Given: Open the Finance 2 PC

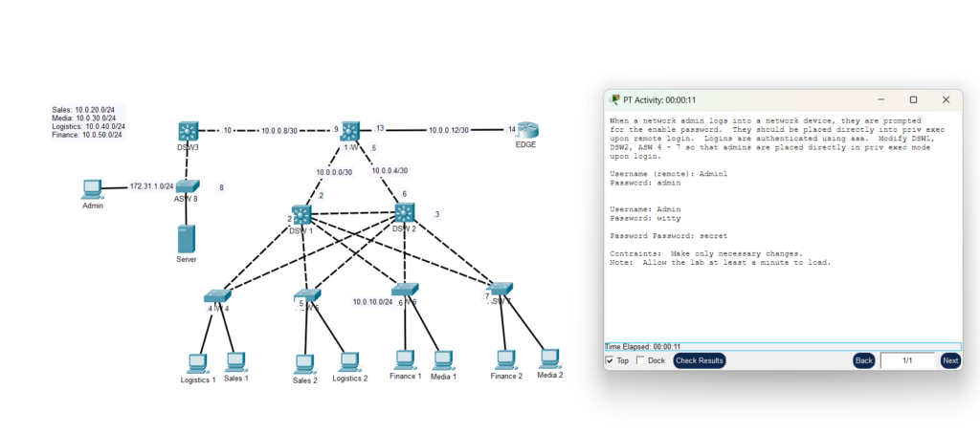Looking at the screenshot, I should (x=506, y=360).
